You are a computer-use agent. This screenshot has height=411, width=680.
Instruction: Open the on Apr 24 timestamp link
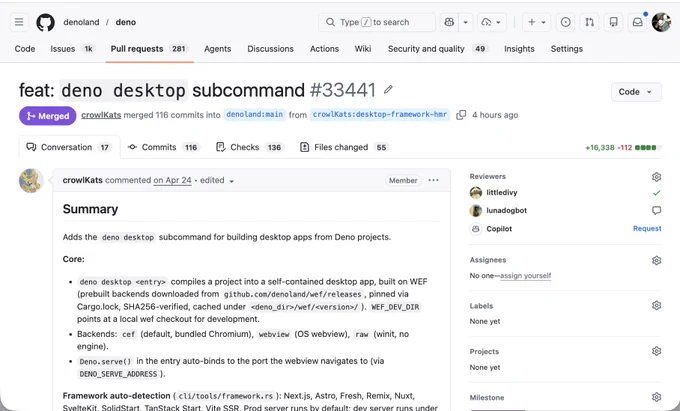[x=172, y=180]
